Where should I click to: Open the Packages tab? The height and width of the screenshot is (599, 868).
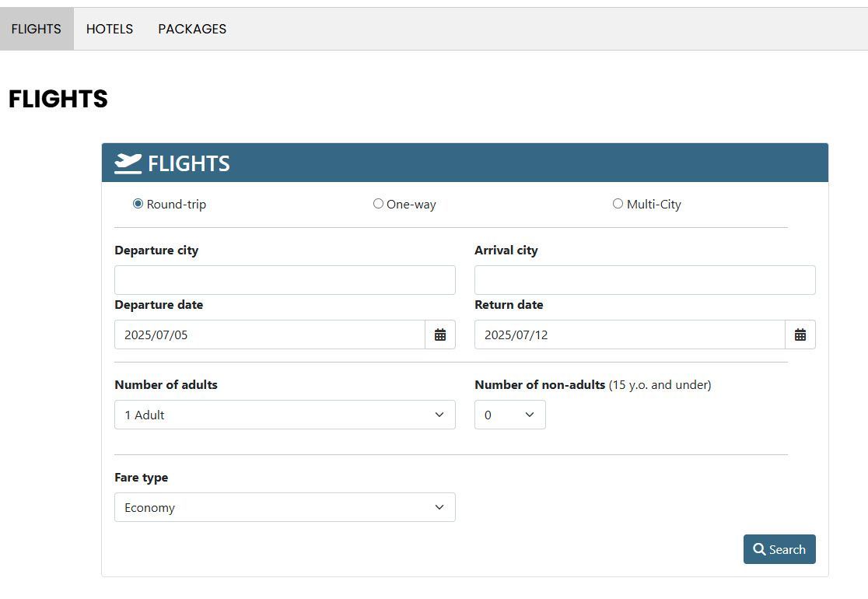(x=192, y=29)
